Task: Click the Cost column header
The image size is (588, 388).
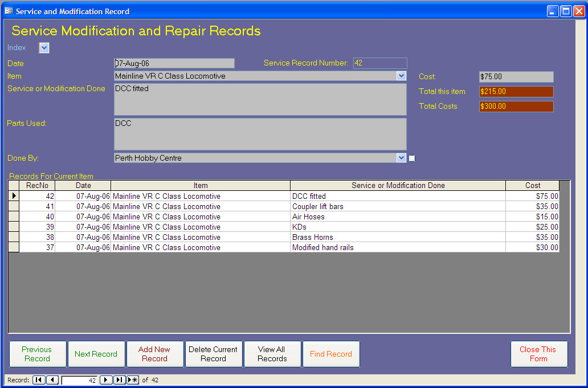Action: (x=533, y=186)
